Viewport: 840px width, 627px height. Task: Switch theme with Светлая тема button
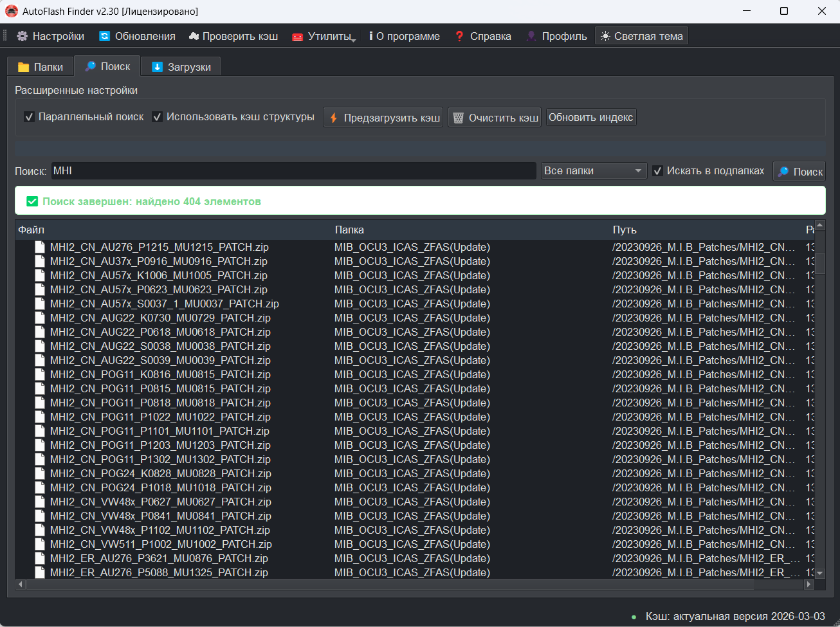click(641, 36)
